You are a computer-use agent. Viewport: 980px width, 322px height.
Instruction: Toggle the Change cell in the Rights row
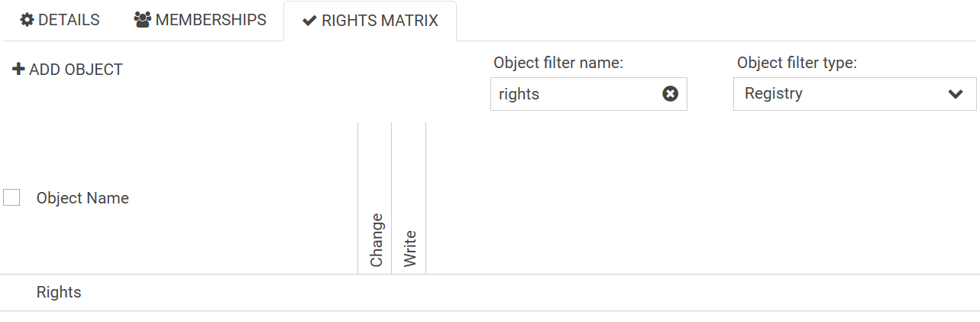(375, 293)
